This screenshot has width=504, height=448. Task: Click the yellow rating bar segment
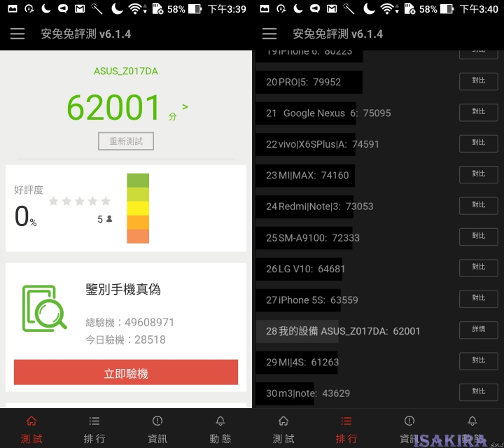(138, 209)
